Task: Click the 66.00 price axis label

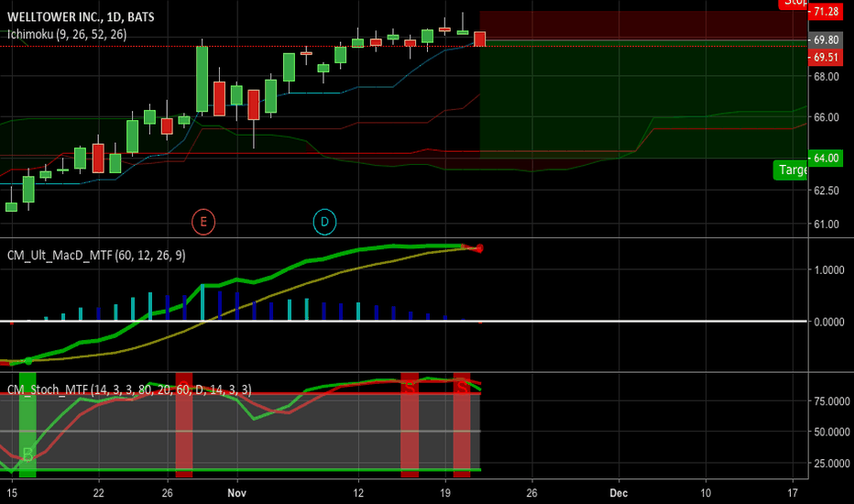Action: (827, 117)
